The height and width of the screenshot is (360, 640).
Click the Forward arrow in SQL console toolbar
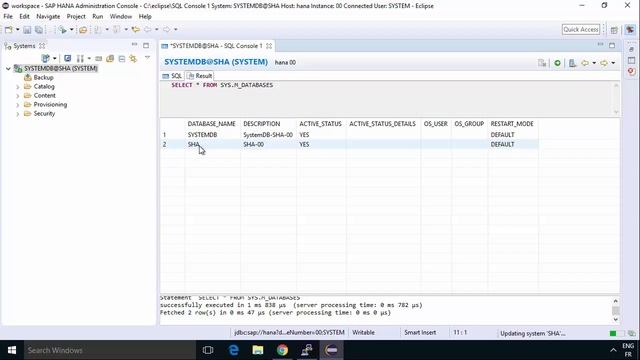604,63
